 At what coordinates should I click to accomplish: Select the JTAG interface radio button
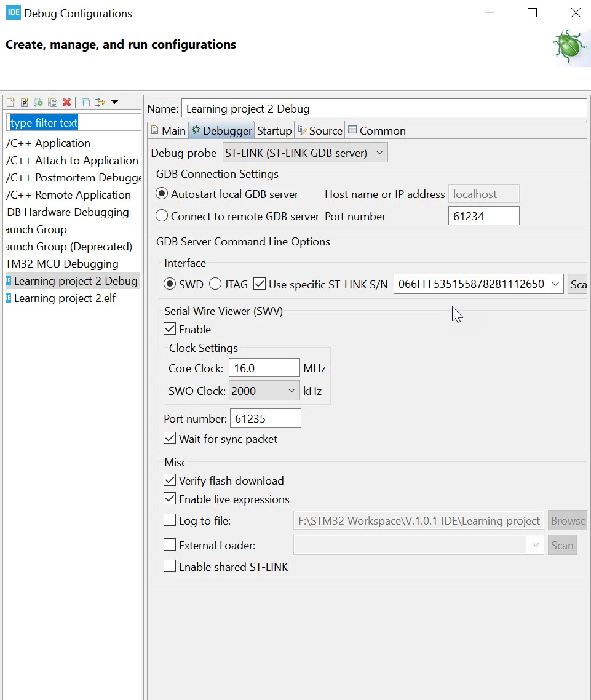pyautogui.click(x=215, y=284)
